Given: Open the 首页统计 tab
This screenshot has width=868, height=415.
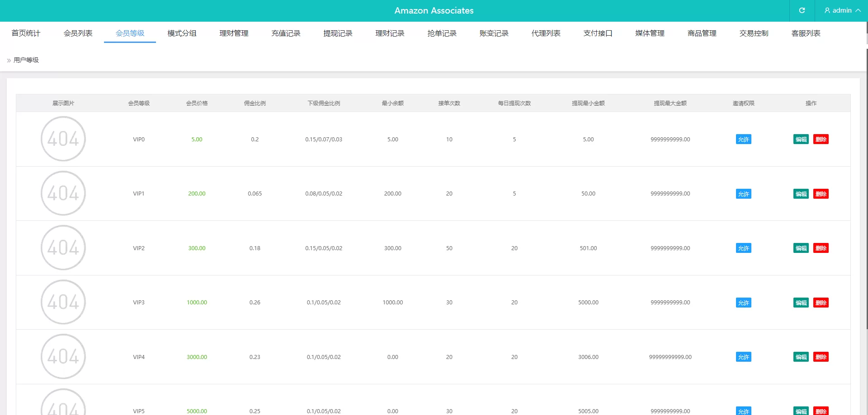Looking at the screenshot, I should point(26,33).
